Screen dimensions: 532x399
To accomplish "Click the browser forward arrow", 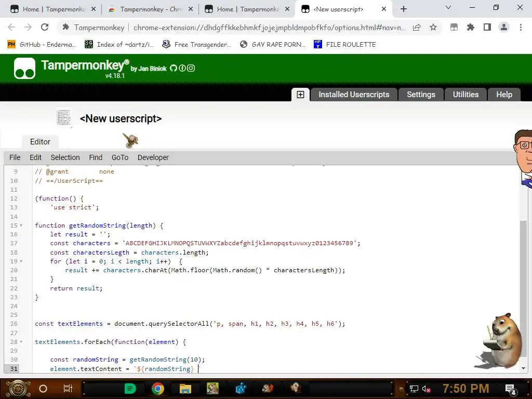I will click(28, 27).
